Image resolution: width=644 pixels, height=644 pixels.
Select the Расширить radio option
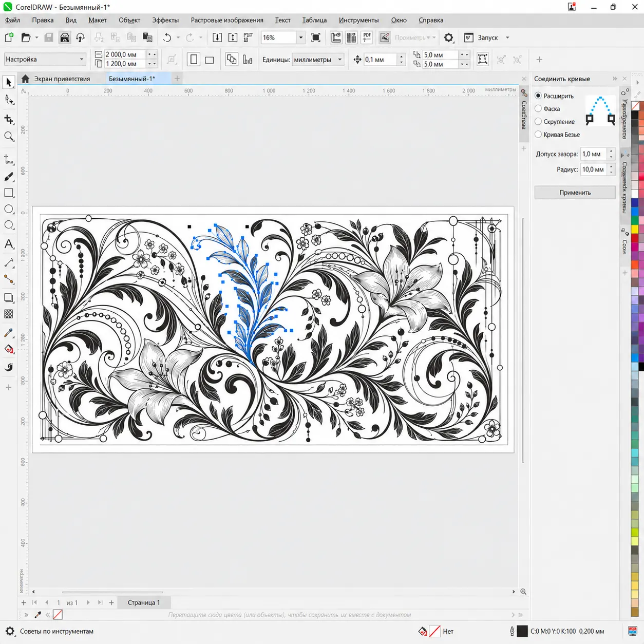538,96
